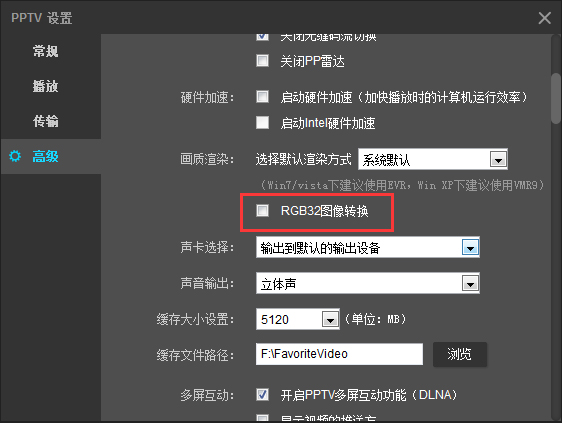Switch to the 播放 settings tab
Screen dimensions: 562x423
[x=46, y=86]
